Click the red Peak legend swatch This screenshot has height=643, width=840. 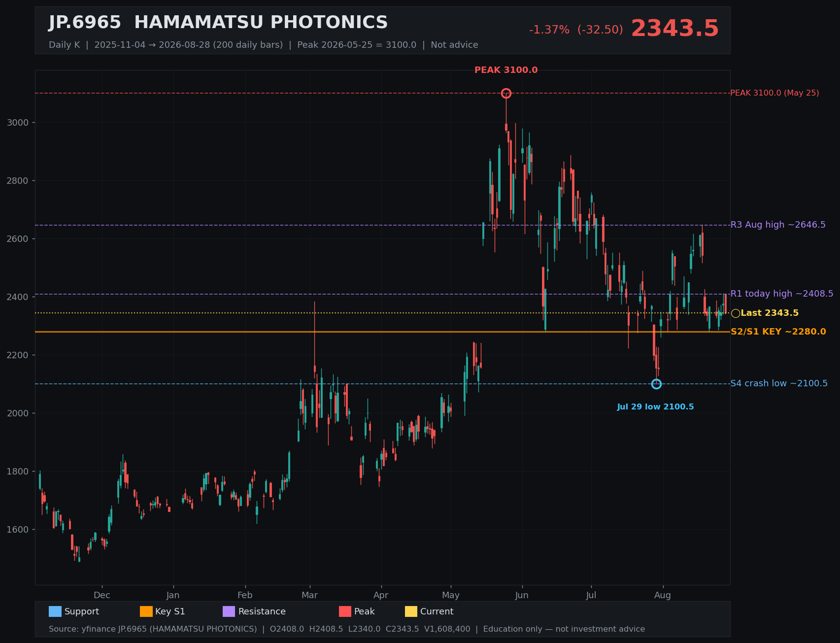pyautogui.click(x=345, y=611)
